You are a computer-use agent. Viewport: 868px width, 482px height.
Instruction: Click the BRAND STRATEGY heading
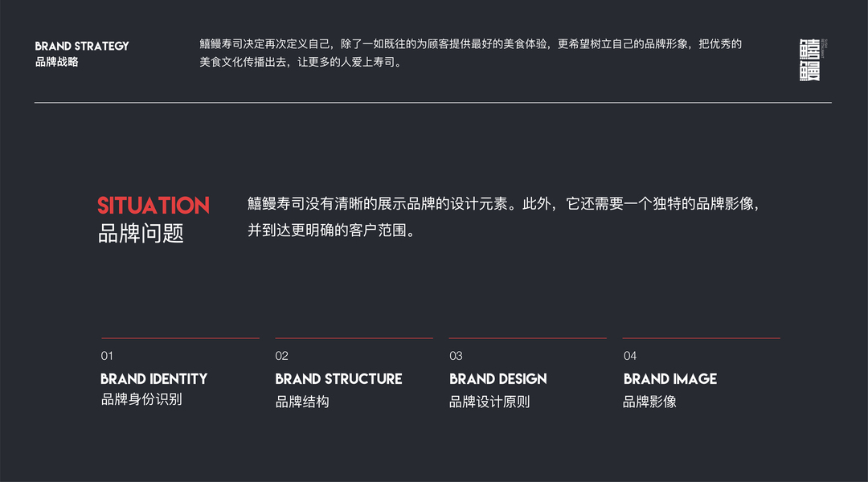tap(82, 46)
